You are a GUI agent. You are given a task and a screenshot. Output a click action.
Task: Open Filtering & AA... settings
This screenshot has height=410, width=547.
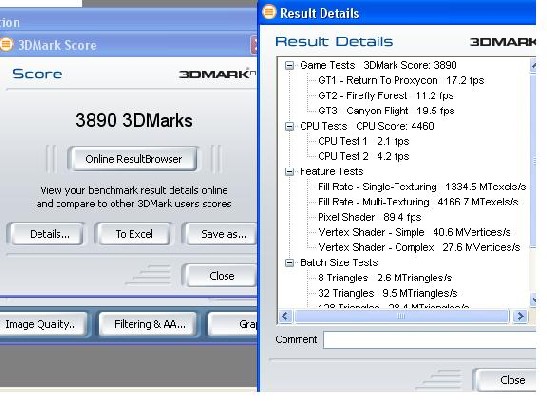pos(148,324)
